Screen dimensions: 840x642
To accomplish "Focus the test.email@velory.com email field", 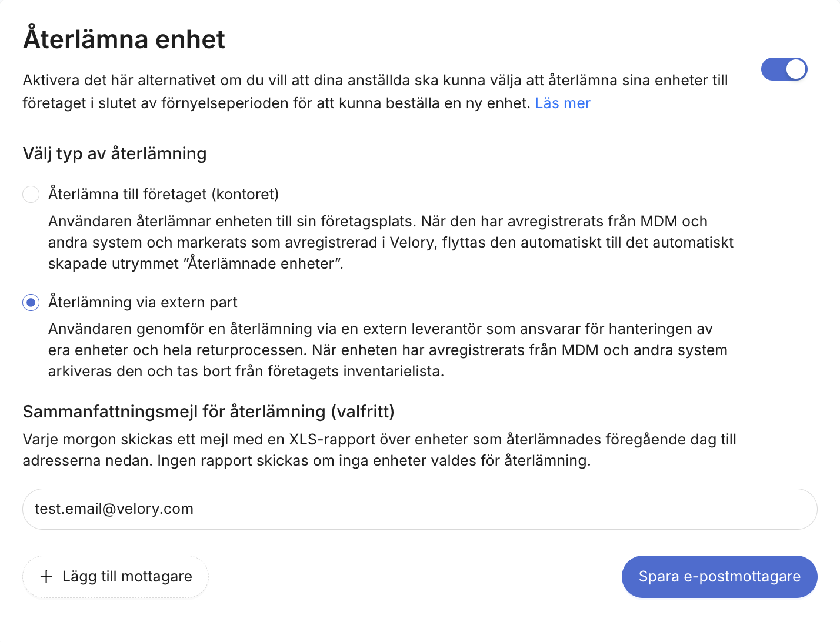I will pyautogui.click(x=420, y=509).
